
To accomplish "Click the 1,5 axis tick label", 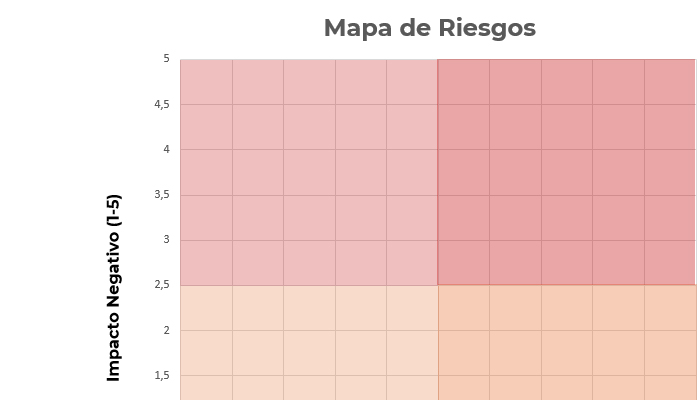I will (162, 375).
